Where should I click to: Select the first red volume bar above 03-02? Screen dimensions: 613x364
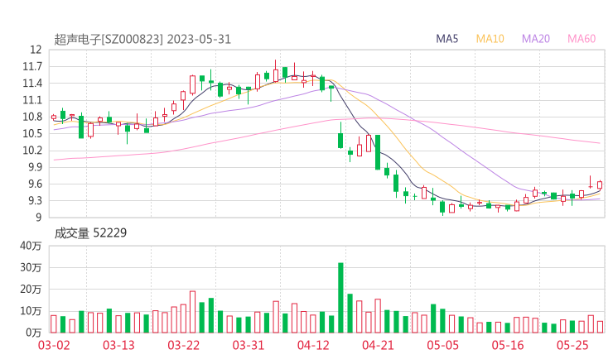[x=54, y=324]
